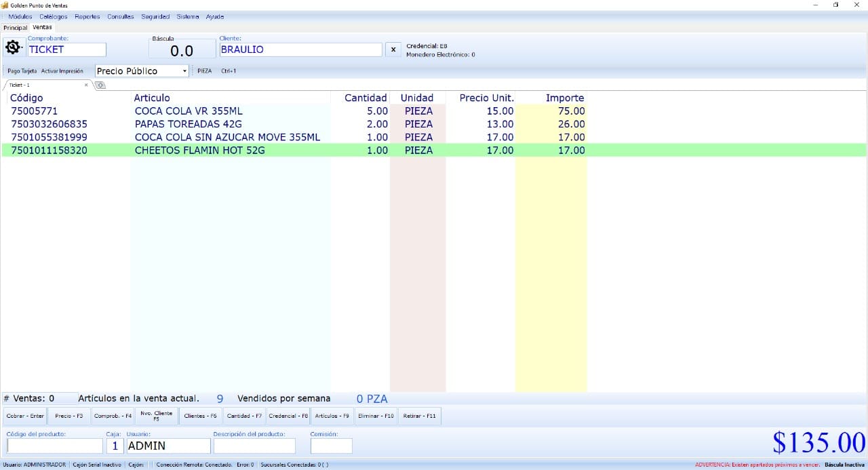Click the Cantidad - F7 button
The width and height of the screenshot is (868, 470).
pyautogui.click(x=244, y=416)
